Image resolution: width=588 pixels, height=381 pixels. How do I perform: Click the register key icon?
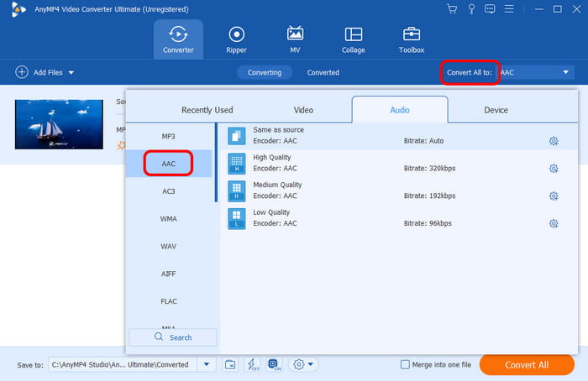pyautogui.click(x=471, y=8)
